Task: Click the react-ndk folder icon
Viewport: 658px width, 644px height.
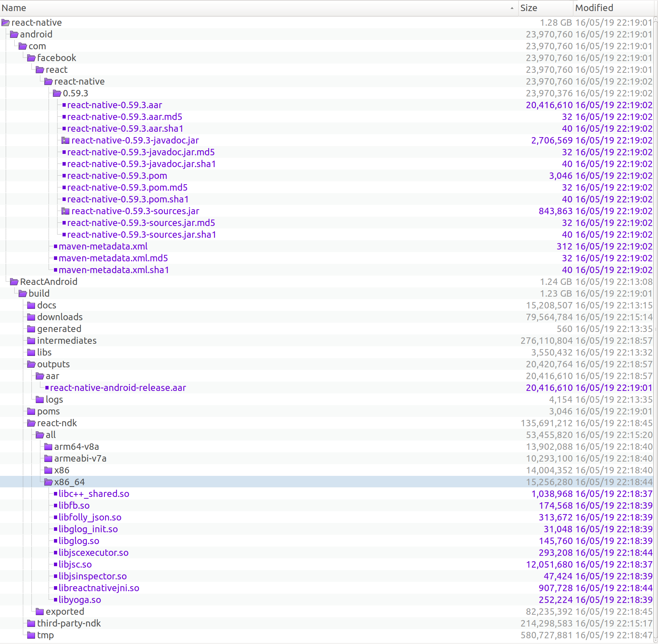Action: (31, 423)
